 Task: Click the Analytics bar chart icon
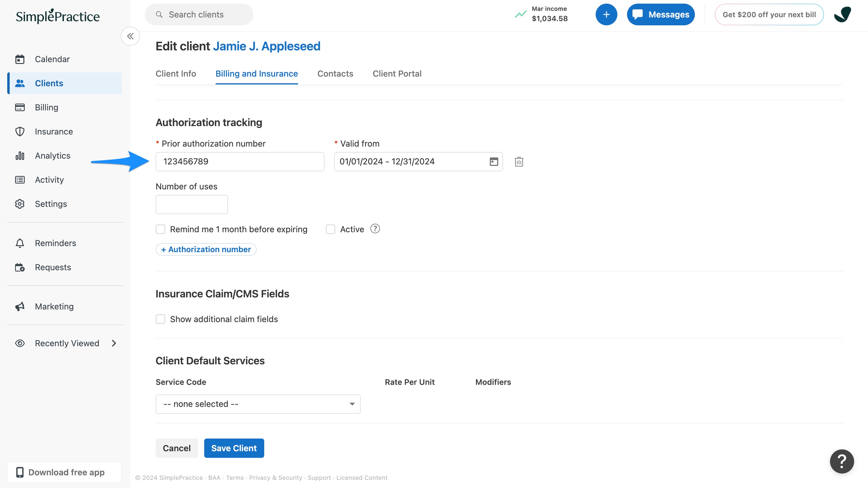pos(20,156)
